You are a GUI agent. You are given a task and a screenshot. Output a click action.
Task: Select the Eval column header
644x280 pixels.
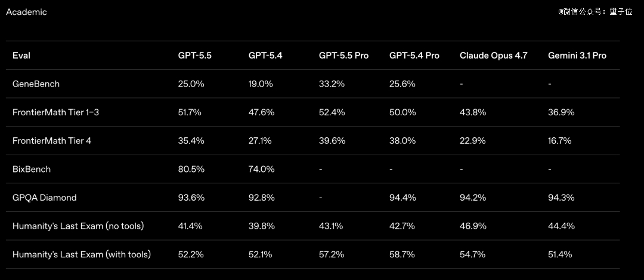(21, 56)
